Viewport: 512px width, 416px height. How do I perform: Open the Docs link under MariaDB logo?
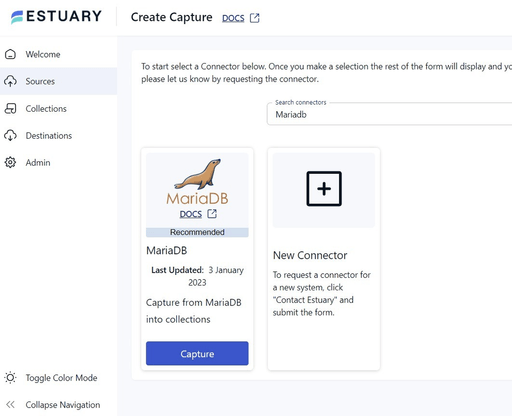(x=191, y=214)
